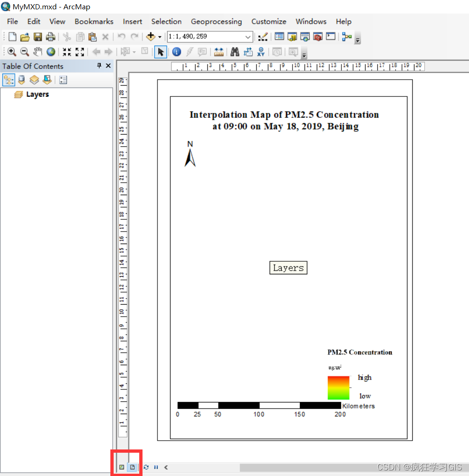Open Go To XY tool
469x476 pixels.
(x=261, y=52)
